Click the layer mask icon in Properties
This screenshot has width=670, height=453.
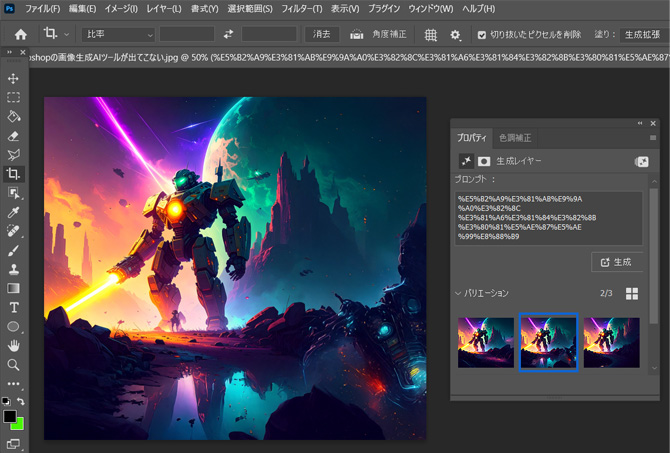(484, 161)
